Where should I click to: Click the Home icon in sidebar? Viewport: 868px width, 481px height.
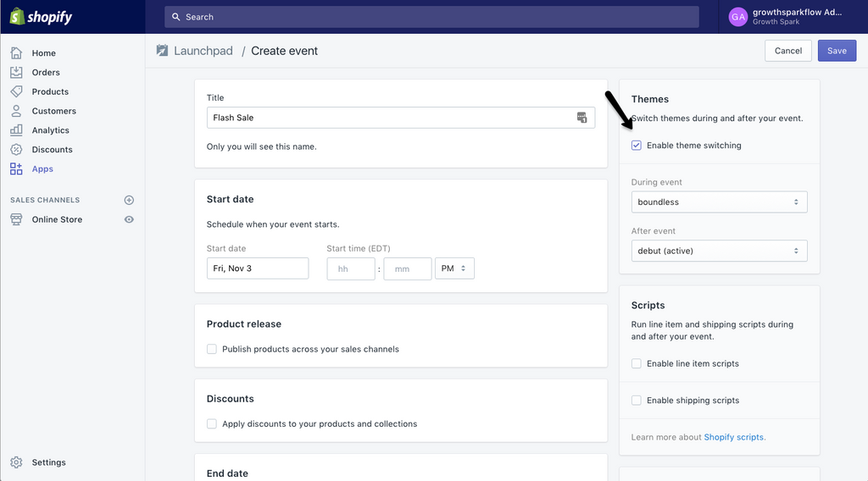coord(16,53)
